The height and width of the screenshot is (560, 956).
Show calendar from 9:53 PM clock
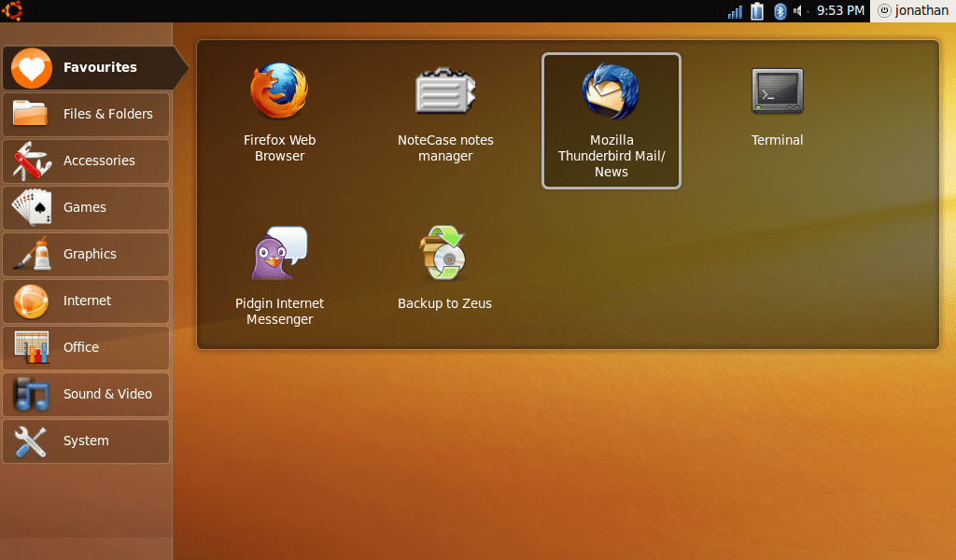[x=840, y=11]
